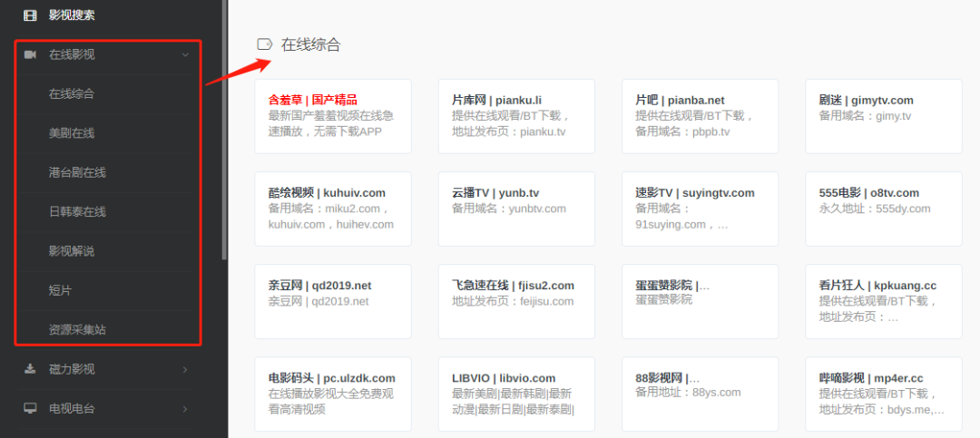Open the 88影视网 card
Screen dimensions: 980x438
pos(700,394)
